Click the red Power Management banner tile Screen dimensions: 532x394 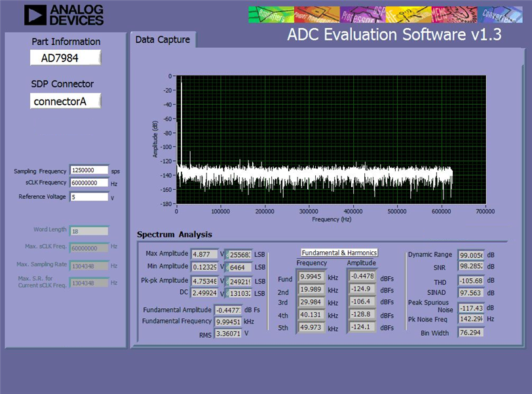click(317, 14)
